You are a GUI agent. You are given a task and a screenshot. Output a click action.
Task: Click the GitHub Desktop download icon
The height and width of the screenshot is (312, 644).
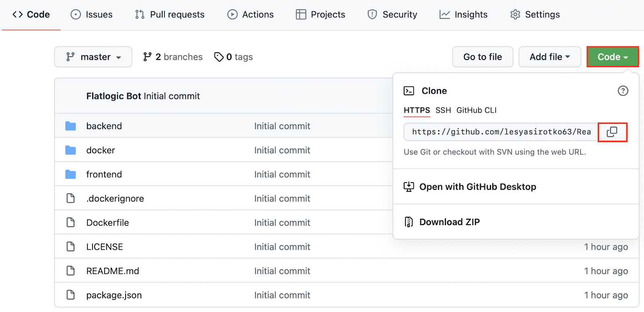point(409,187)
